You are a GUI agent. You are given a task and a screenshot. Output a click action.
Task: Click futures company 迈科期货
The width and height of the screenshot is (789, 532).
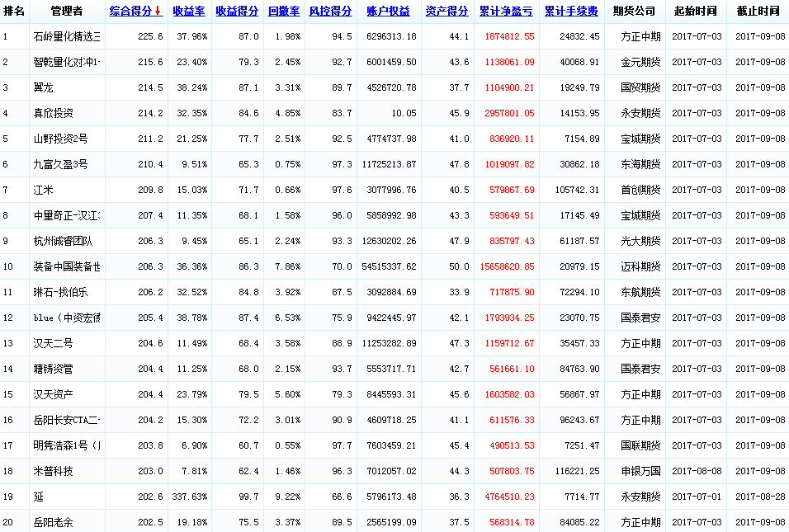point(640,266)
